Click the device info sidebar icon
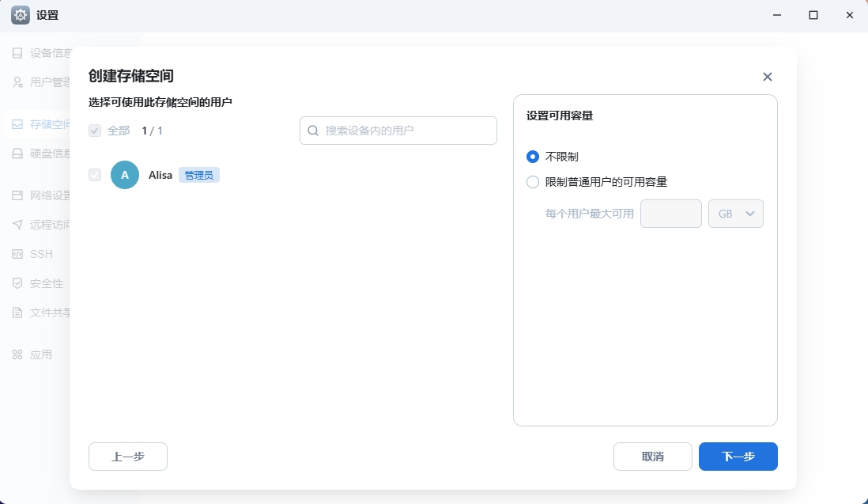 (x=17, y=53)
